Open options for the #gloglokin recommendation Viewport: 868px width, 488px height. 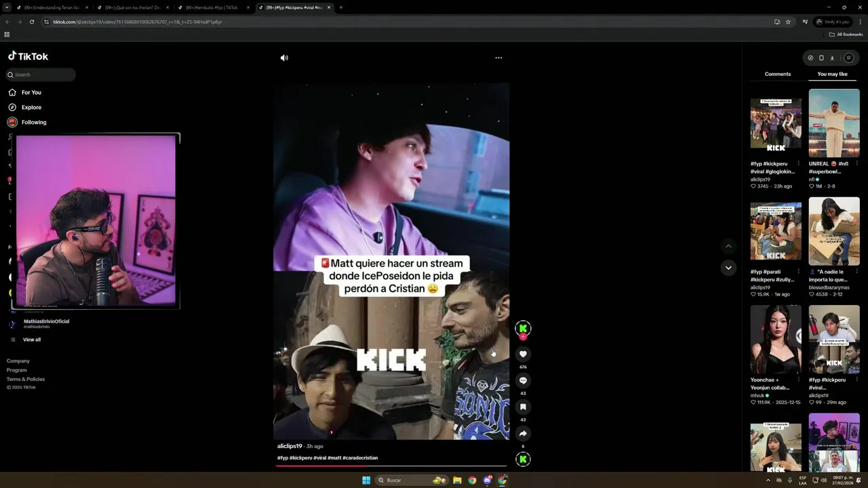[798, 163]
